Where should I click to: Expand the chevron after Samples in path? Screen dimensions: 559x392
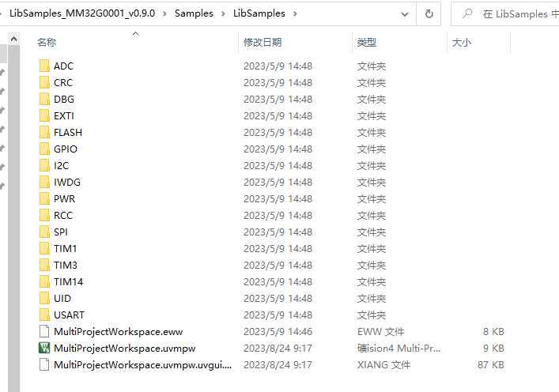click(223, 13)
